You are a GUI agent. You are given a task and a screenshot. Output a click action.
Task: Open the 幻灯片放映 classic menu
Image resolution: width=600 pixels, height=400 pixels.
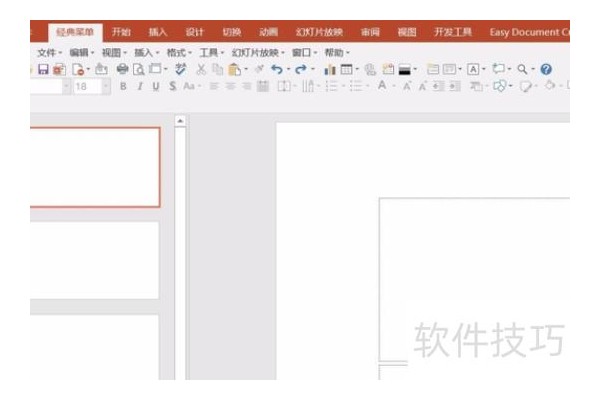(x=258, y=52)
